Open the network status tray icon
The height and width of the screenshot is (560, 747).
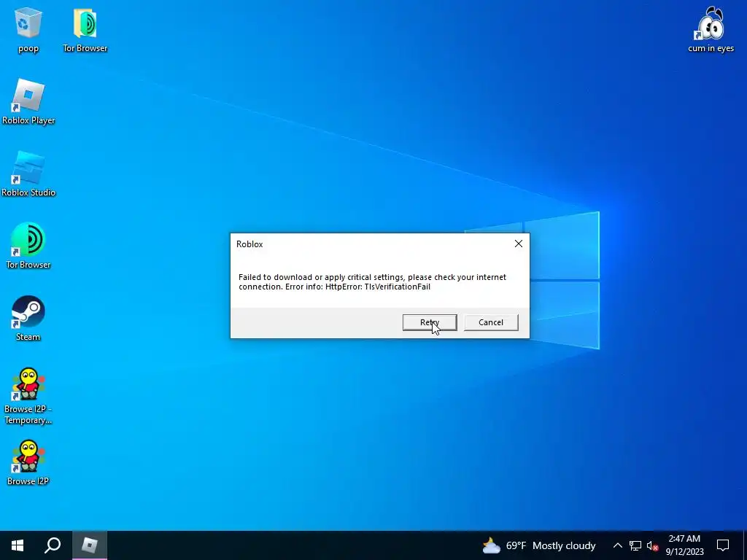pyautogui.click(x=635, y=545)
